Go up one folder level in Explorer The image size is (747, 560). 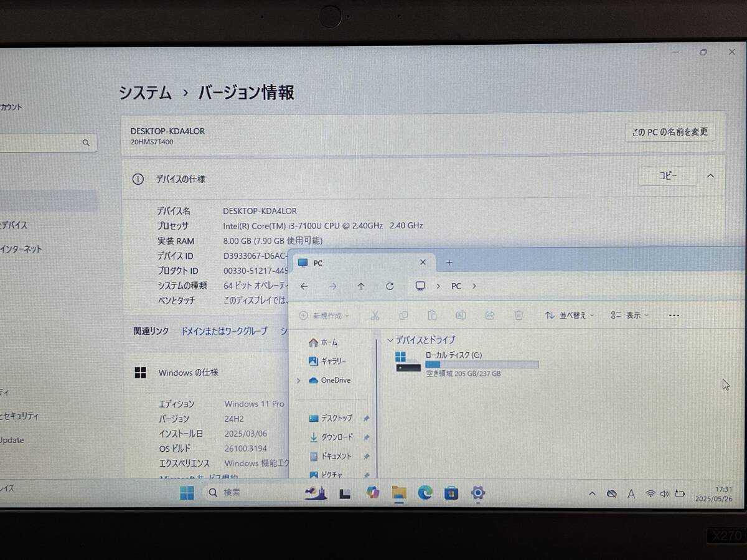click(x=361, y=286)
